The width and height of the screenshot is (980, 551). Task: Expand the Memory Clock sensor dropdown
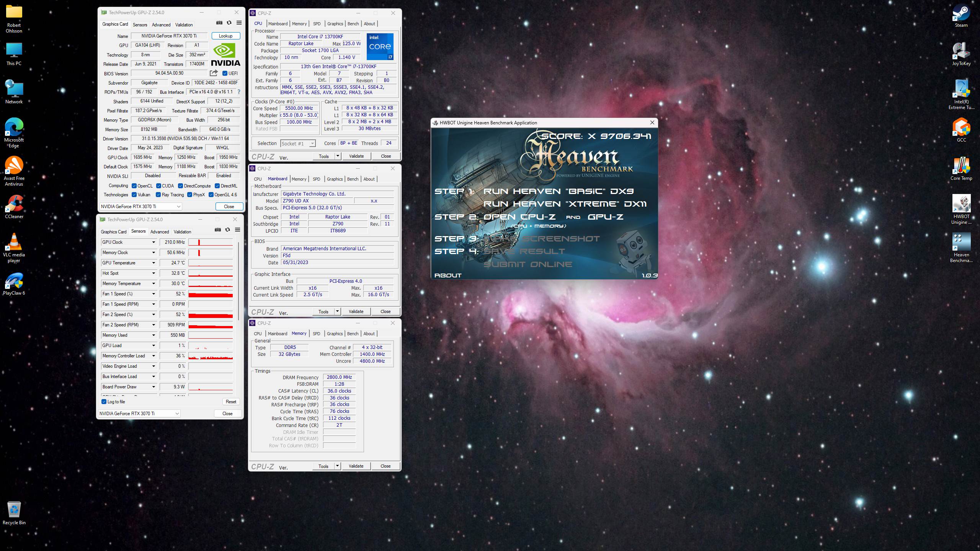tap(154, 253)
